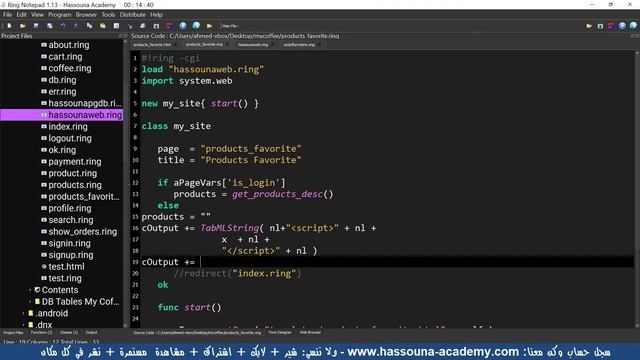The height and width of the screenshot is (360, 640).
Task: Open the Tools menu
Action: click(108, 15)
